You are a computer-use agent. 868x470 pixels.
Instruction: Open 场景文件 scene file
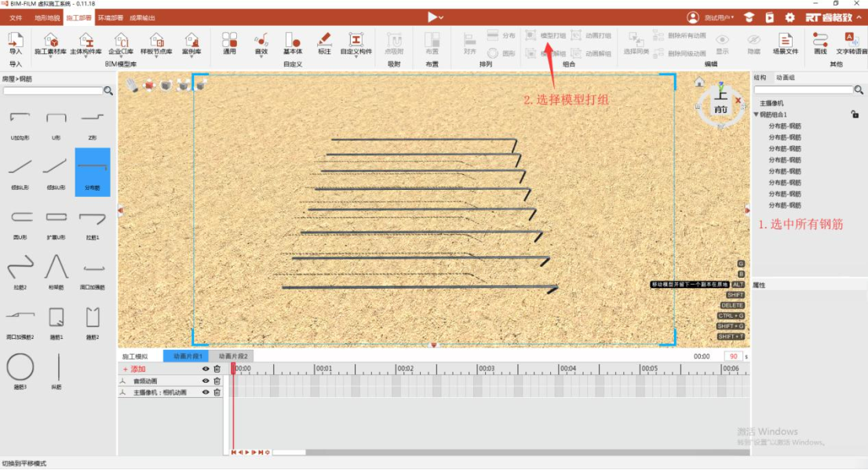[785, 43]
